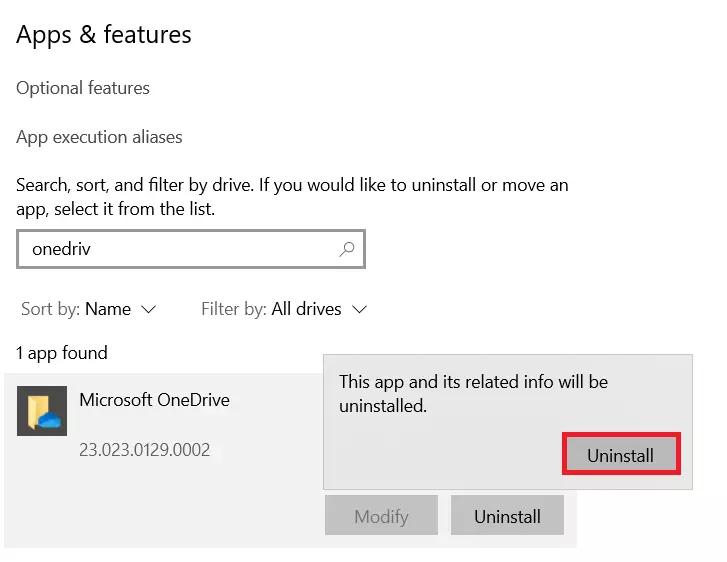The image size is (727, 562).
Task: Click the Uninstall button next to Modify
Action: click(x=507, y=516)
